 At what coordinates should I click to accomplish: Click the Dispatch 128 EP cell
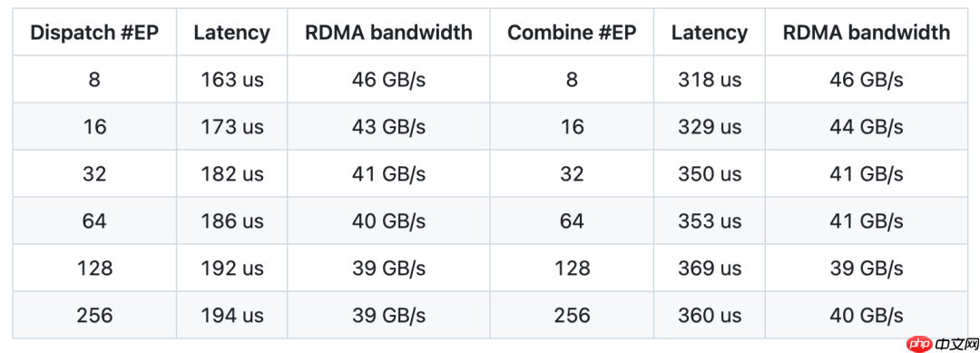point(94,268)
